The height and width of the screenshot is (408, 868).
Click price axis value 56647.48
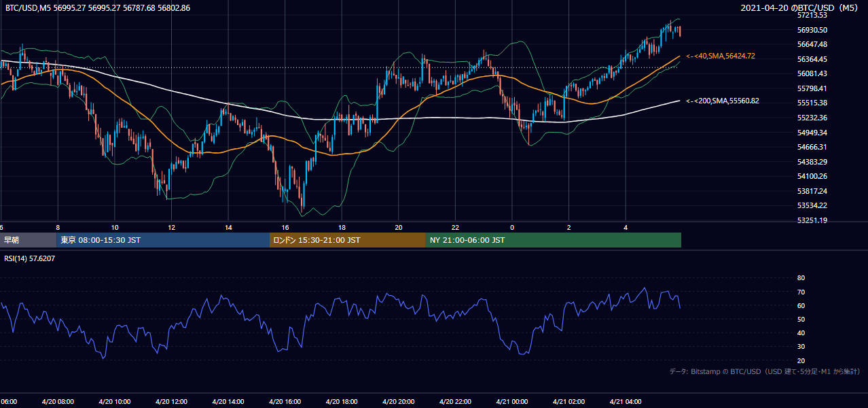[812, 44]
